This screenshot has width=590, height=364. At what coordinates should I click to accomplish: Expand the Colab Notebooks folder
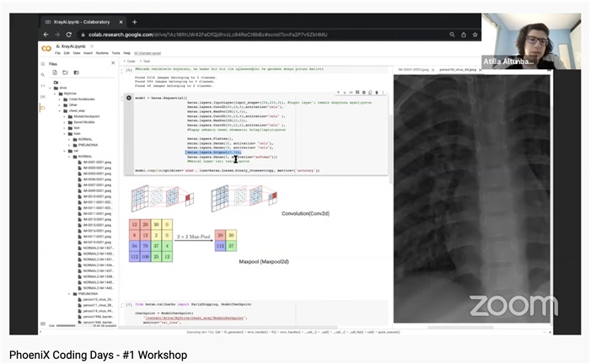click(x=60, y=99)
